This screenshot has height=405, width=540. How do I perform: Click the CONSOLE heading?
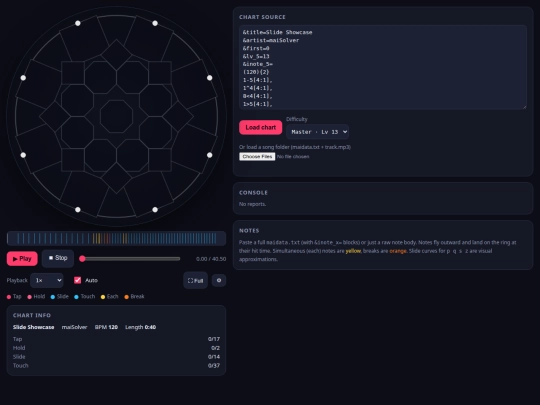[x=253, y=193]
